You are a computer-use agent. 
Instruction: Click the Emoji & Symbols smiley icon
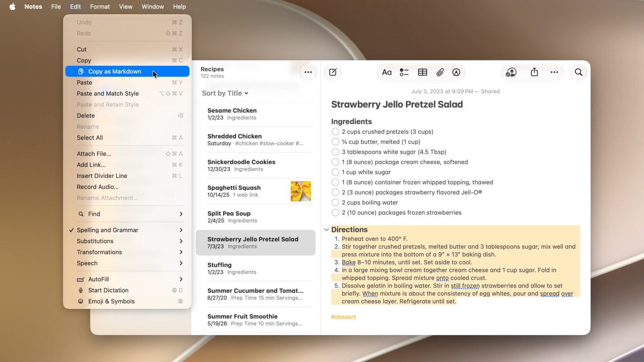[x=80, y=302]
